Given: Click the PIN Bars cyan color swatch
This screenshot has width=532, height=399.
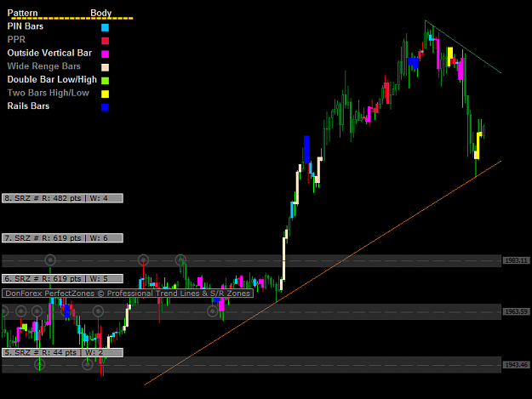Looking at the screenshot, I should [105, 27].
